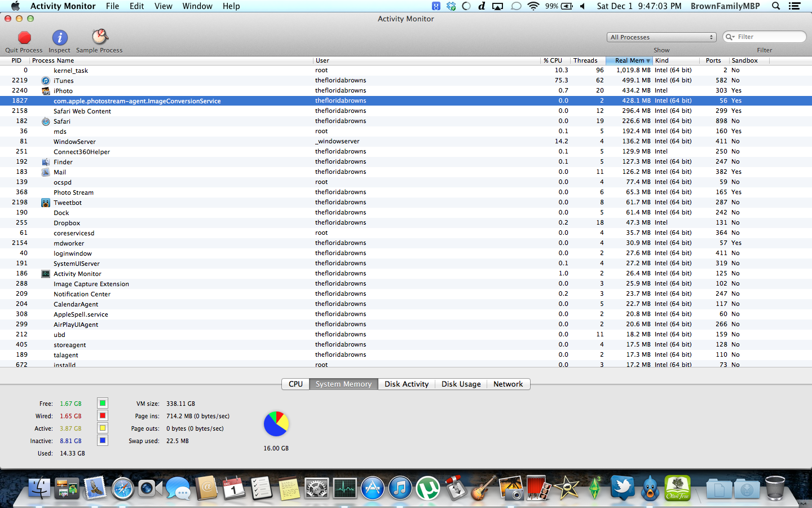
Task: Select the Safari Web Content row
Action: 406,111
